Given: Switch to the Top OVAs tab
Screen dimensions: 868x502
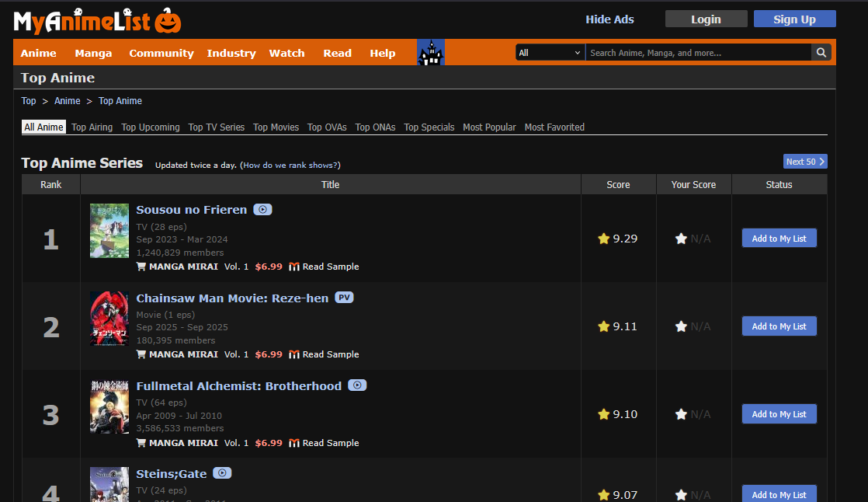Looking at the screenshot, I should tap(327, 127).
